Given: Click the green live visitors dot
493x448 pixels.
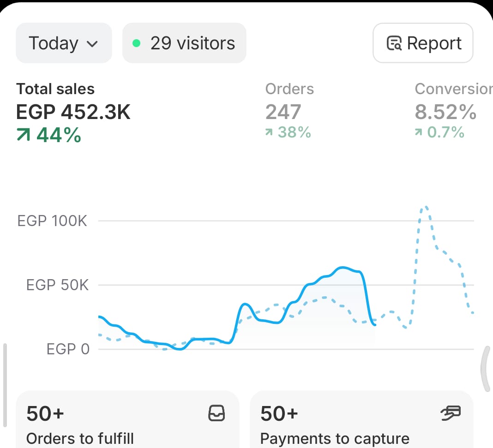Looking at the screenshot, I should [136, 43].
